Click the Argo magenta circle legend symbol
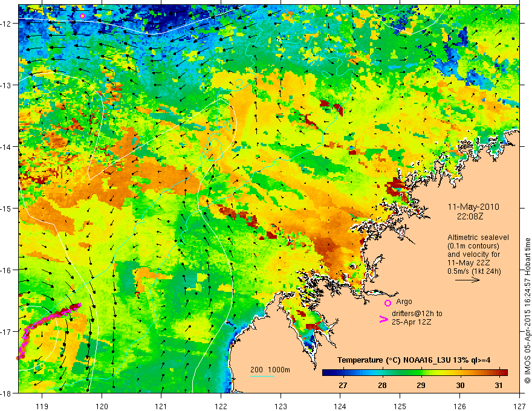Image resolution: width=532 pixels, height=411 pixels. [x=388, y=303]
